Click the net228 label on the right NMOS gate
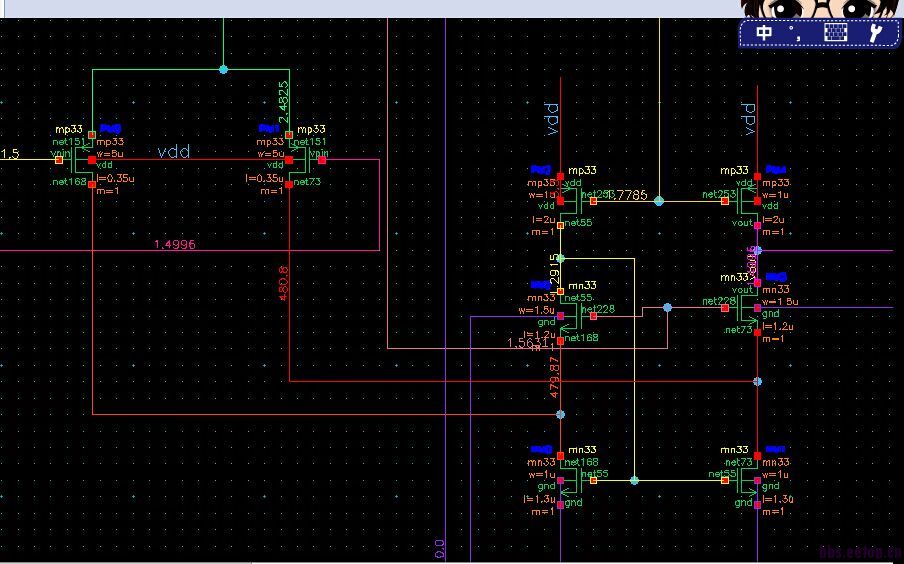This screenshot has height=564, width=904. (720, 300)
